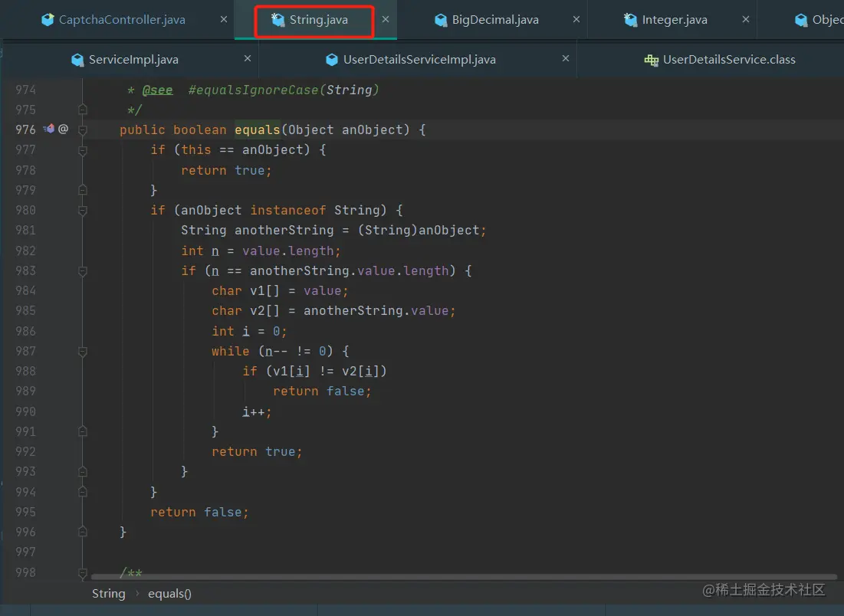This screenshot has width=844, height=616.
Task: Click "i++;" on line 990
Action: tap(257, 412)
